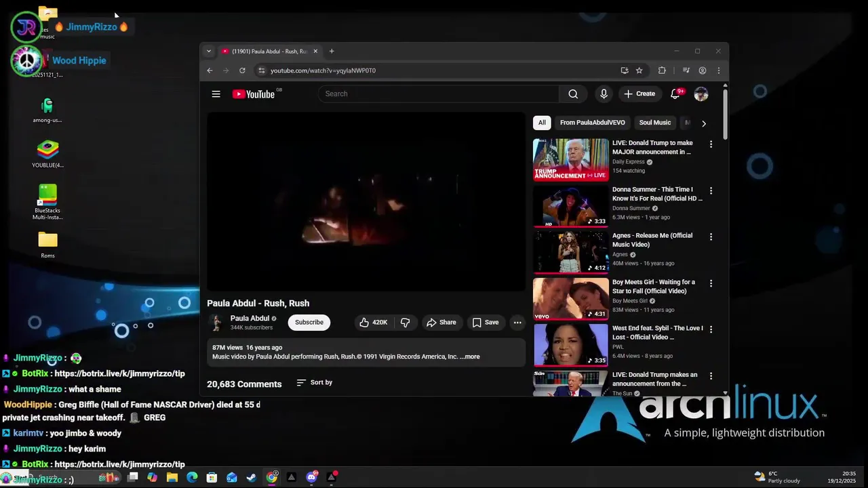Screen dimensions: 868x488
Task: Open Boy Meets Girl video title
Action: tap(654, 287)
